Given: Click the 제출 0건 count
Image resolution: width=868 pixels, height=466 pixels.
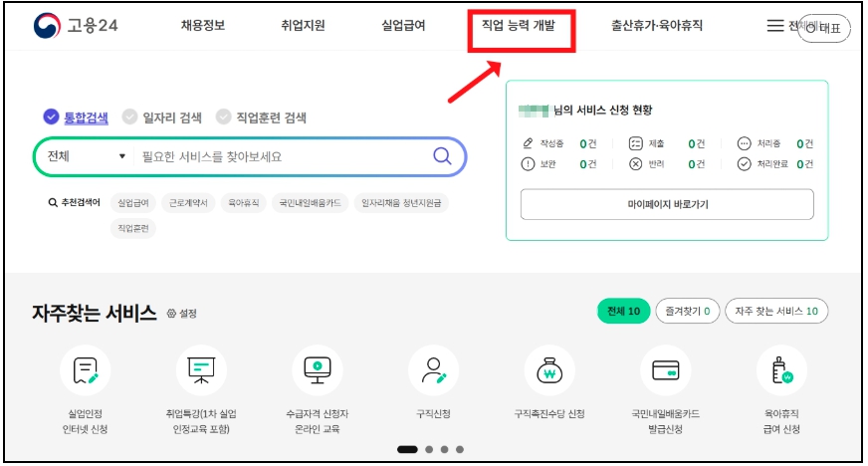Looking at the screenshot, I should [697, 144].
